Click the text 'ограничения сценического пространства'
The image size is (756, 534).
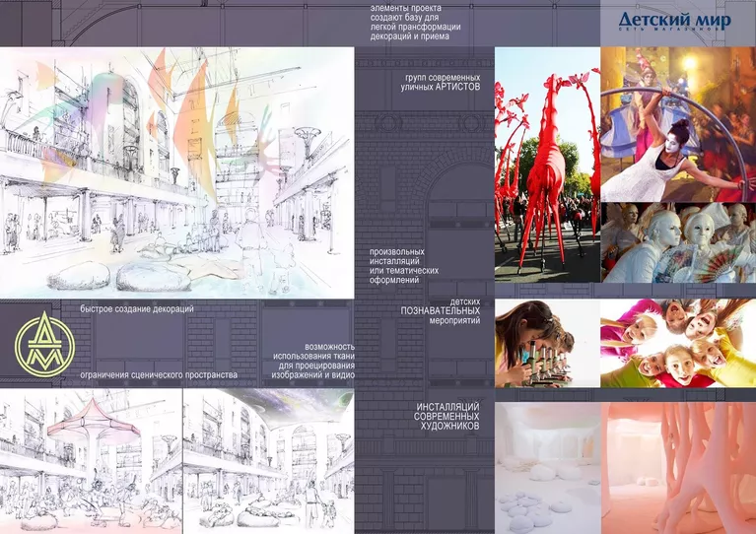pos(159,375)
